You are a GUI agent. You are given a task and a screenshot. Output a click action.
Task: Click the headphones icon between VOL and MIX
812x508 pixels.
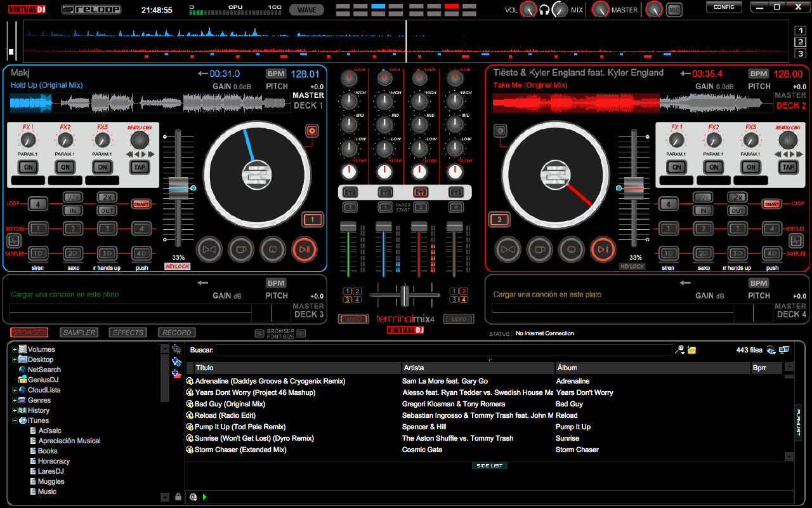pos(544,10)
